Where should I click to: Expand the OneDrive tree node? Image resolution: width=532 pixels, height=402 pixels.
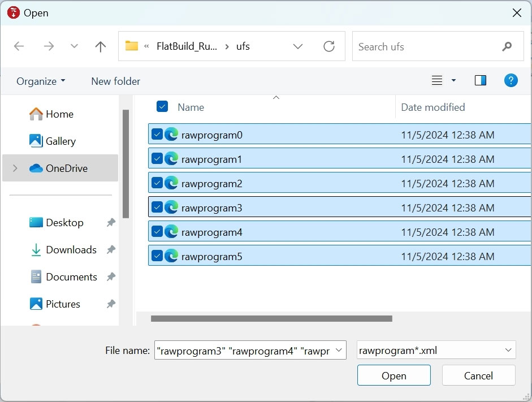[x=15, y=168]
